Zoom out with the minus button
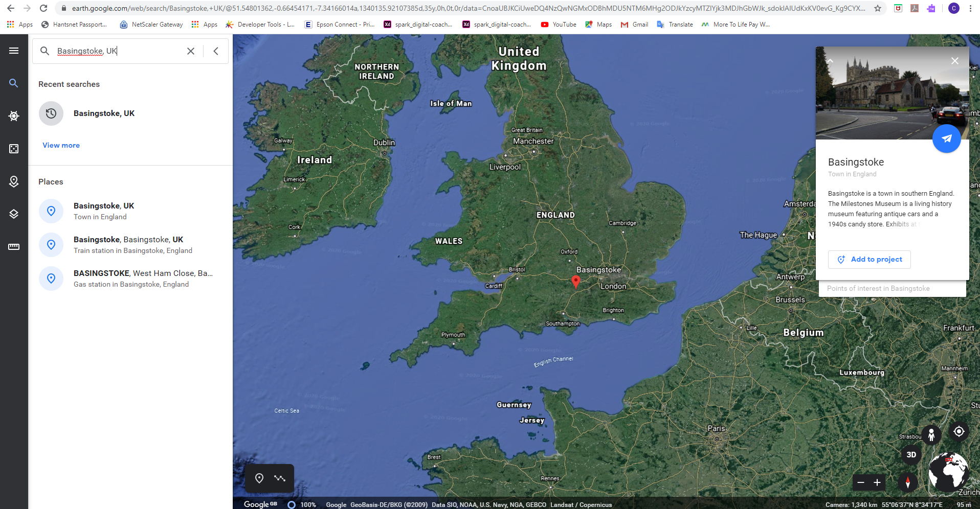The height and width of the screenshot is (509, 980). pos(861,482)
